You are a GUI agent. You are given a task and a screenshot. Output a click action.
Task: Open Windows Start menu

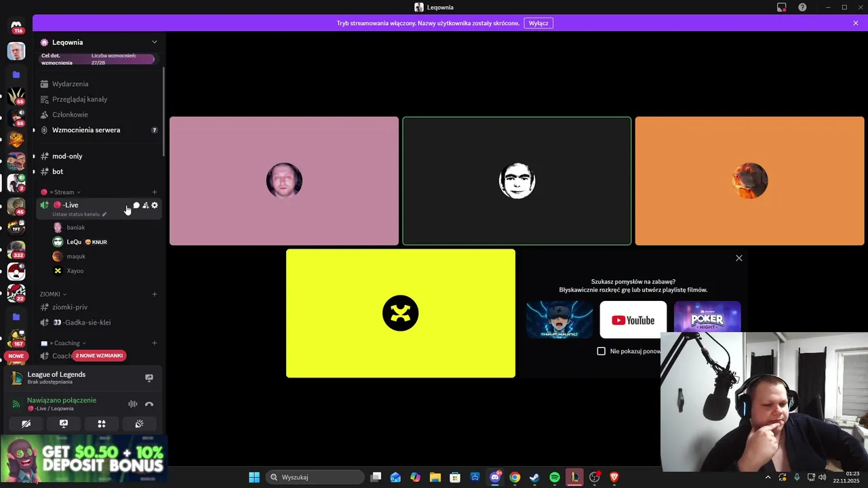[x=254, y=477]
